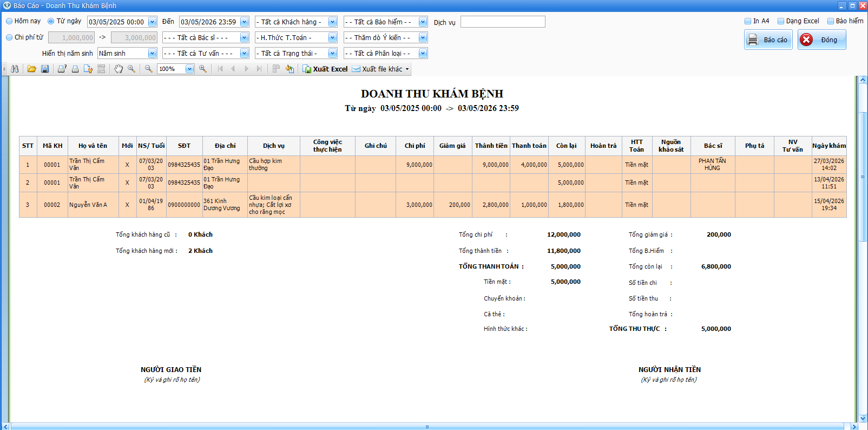The height and width of the screenshot is (430, 868).
Task: Expand the Tất cả Khách hàng dropdown
Action: [x=332, y=22]
